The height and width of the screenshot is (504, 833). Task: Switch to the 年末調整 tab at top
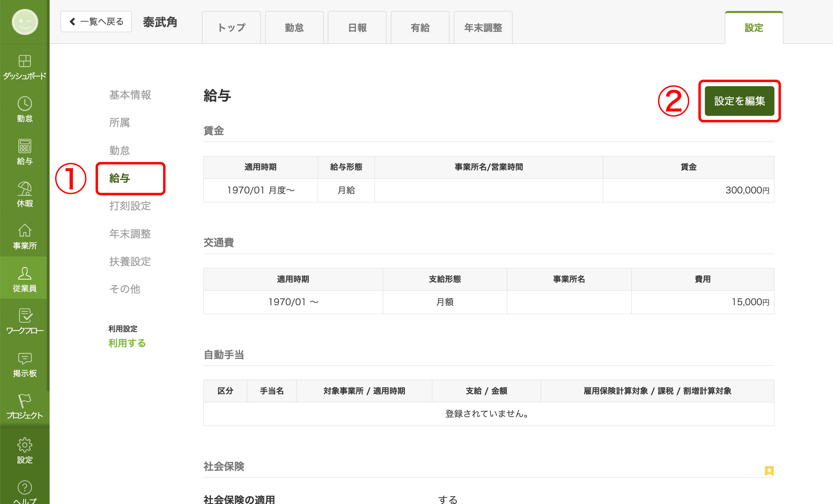click(x=483, y=28)
